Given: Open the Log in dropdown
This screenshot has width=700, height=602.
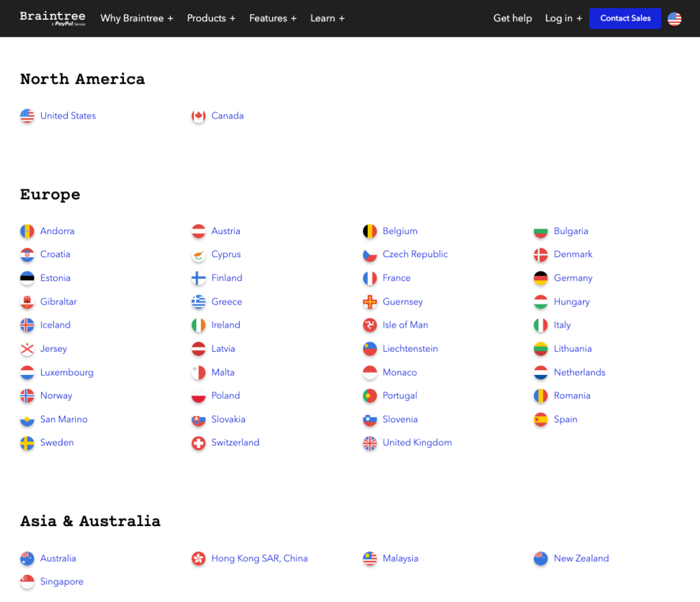Looking at the screenshot, I should click(x=563, y=18).
